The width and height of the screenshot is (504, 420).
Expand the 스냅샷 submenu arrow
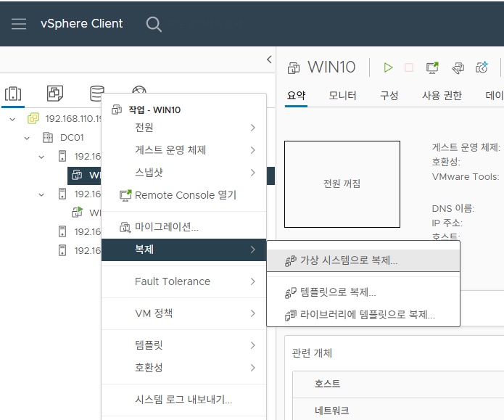tap(253, 173)
